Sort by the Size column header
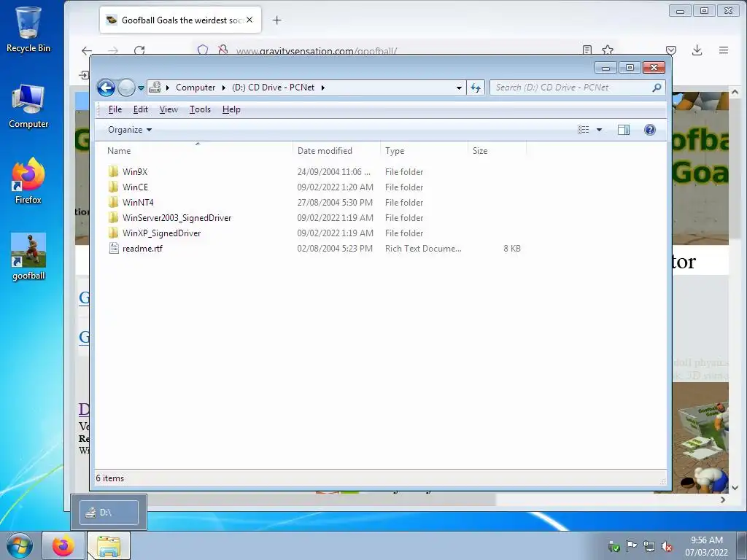 coord(497,150)
